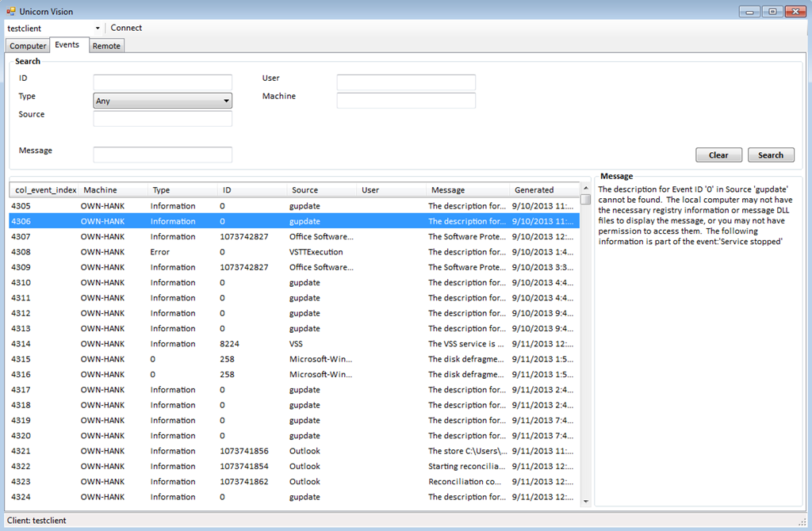Image resolution: width=812 pixels, height=531 pixels.
Task: Switch to the Computer tab
Action: (x=28, y=46)
